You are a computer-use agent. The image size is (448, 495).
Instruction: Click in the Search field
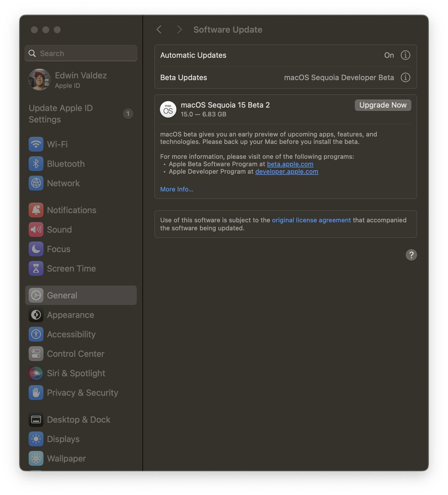[81, 53]
